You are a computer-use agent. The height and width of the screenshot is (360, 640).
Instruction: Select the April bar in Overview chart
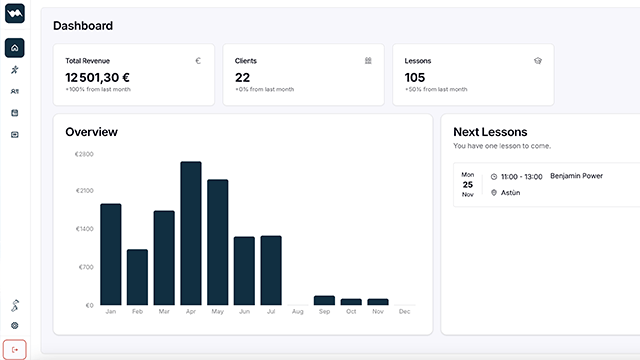[x=191, y=233]
